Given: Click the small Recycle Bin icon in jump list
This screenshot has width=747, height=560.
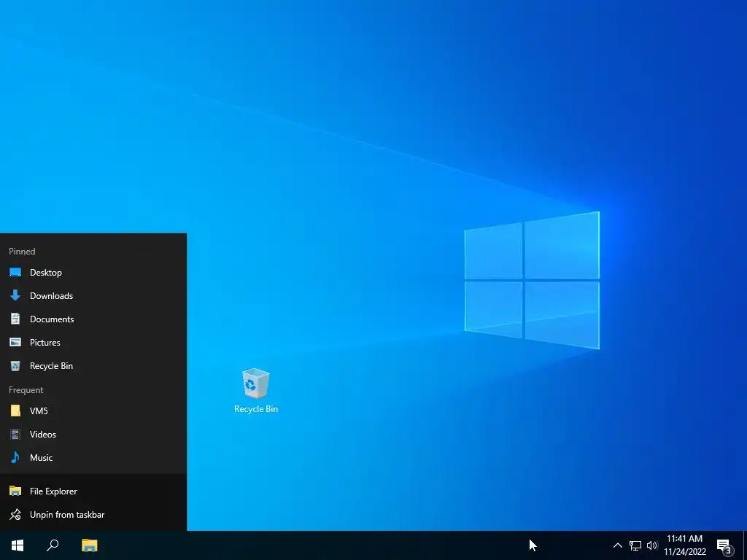Looking at the screenshot, I should [15, 366].
